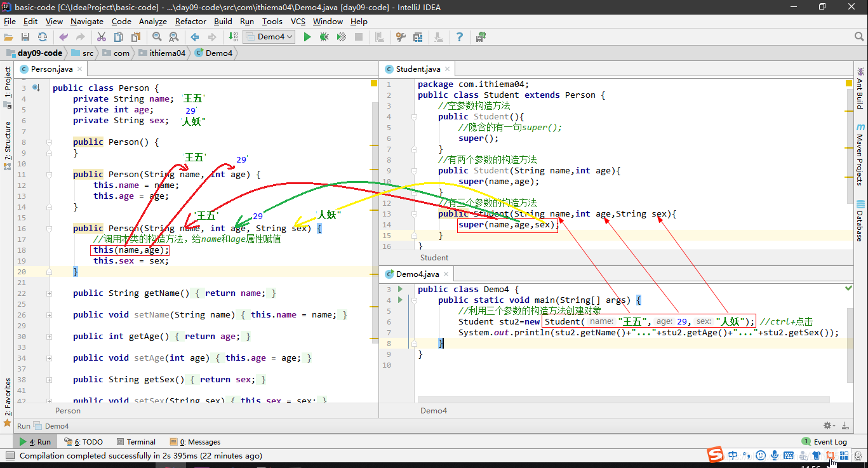868x468 pixels.
Task: Open the Refactor menu
Action: coord(190,21)
